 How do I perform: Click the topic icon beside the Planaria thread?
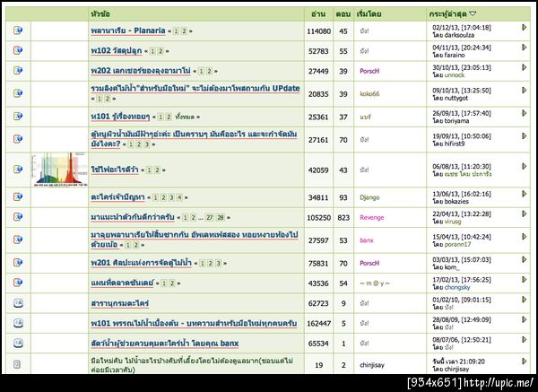click(x=18, y=30)
